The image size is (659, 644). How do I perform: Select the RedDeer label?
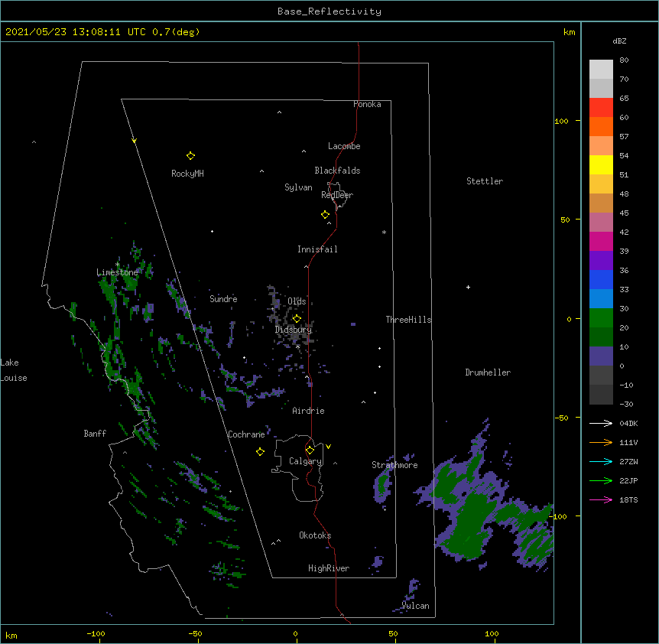point(337,194)
